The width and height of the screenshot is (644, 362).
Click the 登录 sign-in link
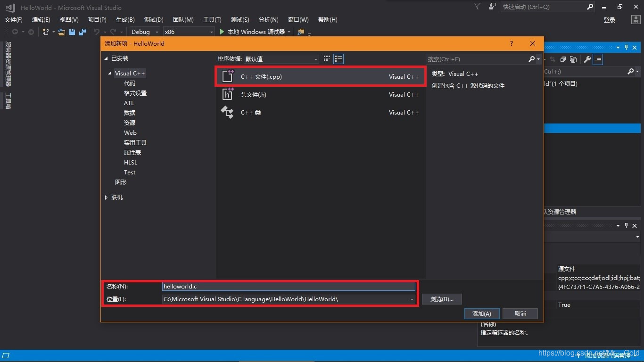pyautogui.click(x=610, y=20)
